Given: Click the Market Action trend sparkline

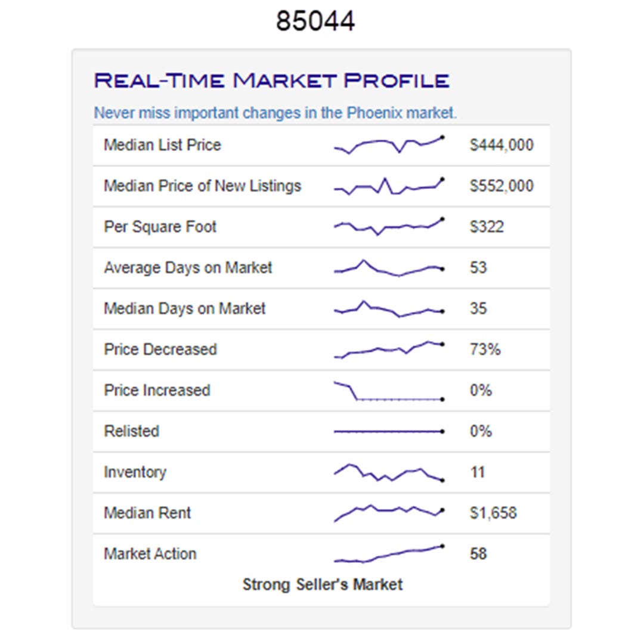Looking at the screenshot, I should [x=389, y=554].
